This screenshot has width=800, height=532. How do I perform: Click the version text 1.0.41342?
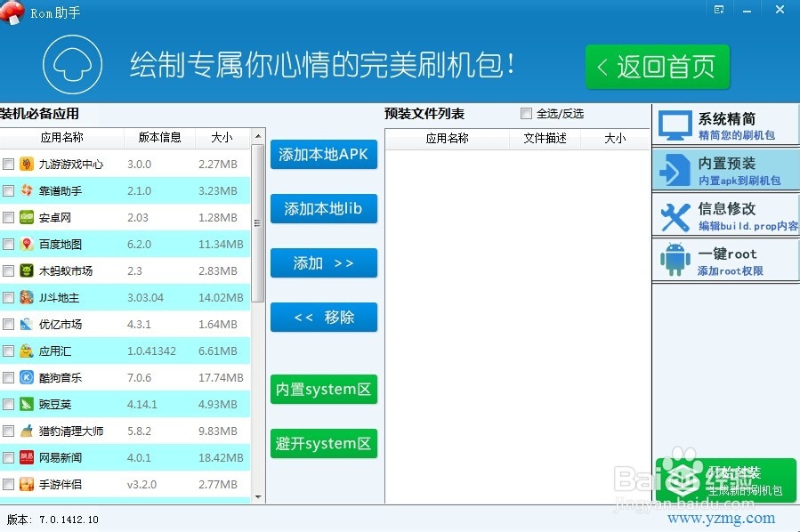151,351
